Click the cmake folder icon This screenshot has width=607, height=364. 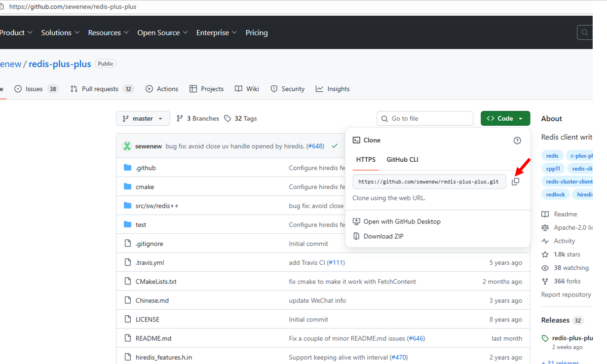point(128,186)
